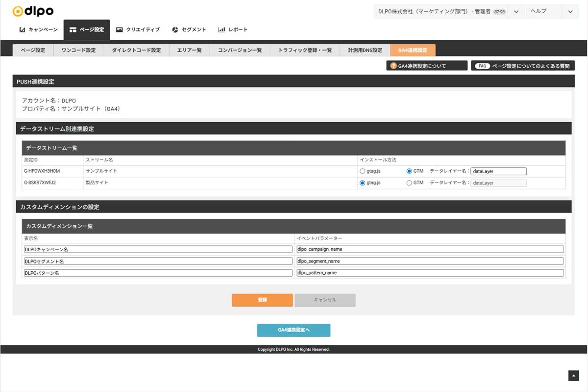This screenshot has height=392, width=588.
Task: Open the キャンペーン chart icon tab
Action: 23,30
